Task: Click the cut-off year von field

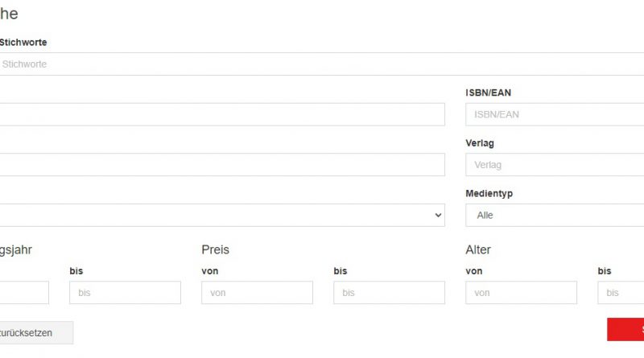Action: click(24, 293)
